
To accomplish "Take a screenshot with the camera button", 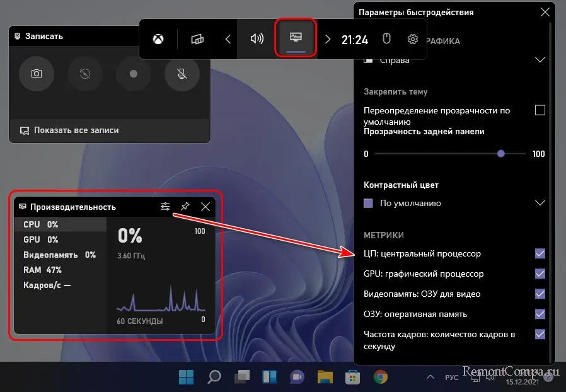I will pos(37,74).
